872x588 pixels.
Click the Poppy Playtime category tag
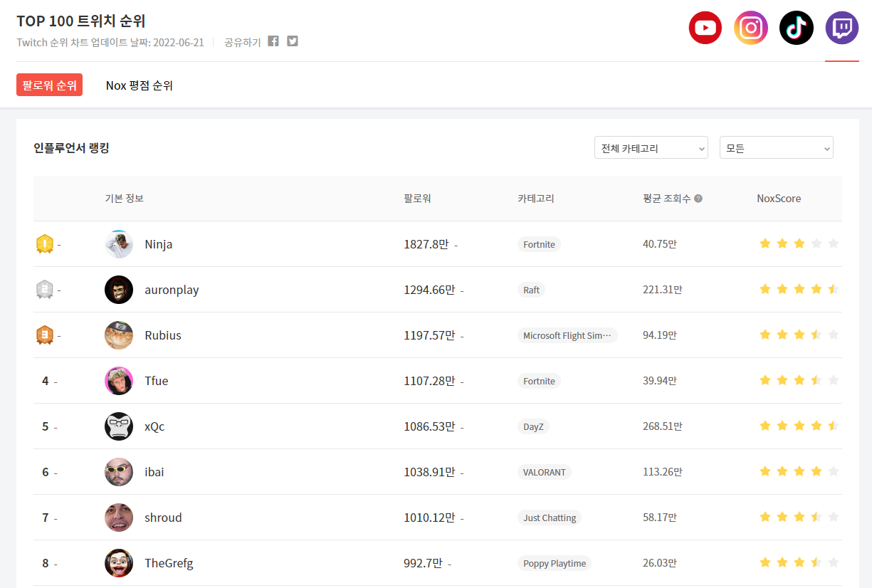point(555,563)
